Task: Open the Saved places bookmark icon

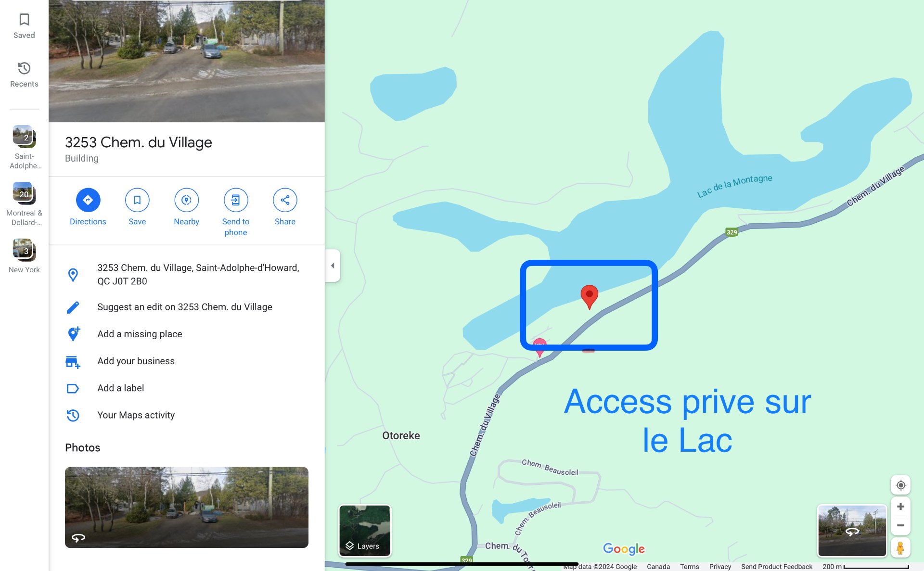Action: click(24, 20)
